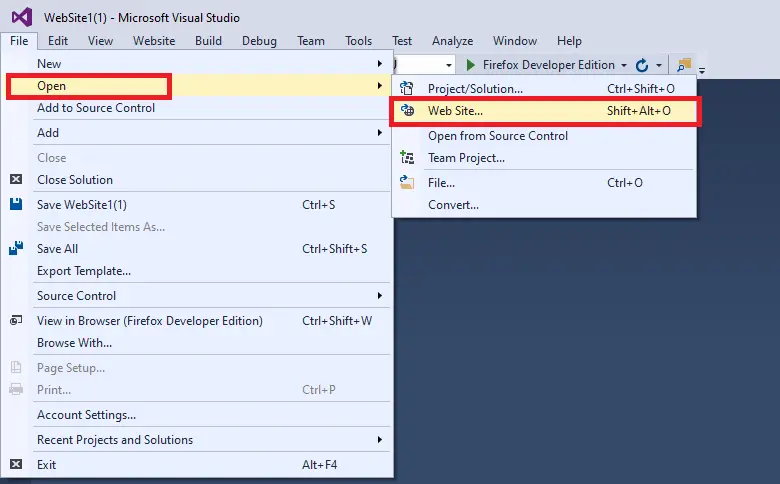Select the Add menu entry
This screenshot has width=780, height=484.
tap(197, 132)
